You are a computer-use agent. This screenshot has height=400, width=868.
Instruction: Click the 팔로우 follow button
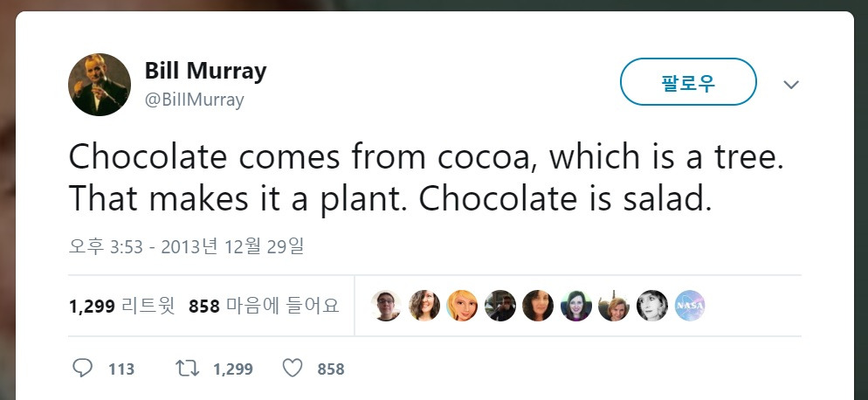point(688,82)
